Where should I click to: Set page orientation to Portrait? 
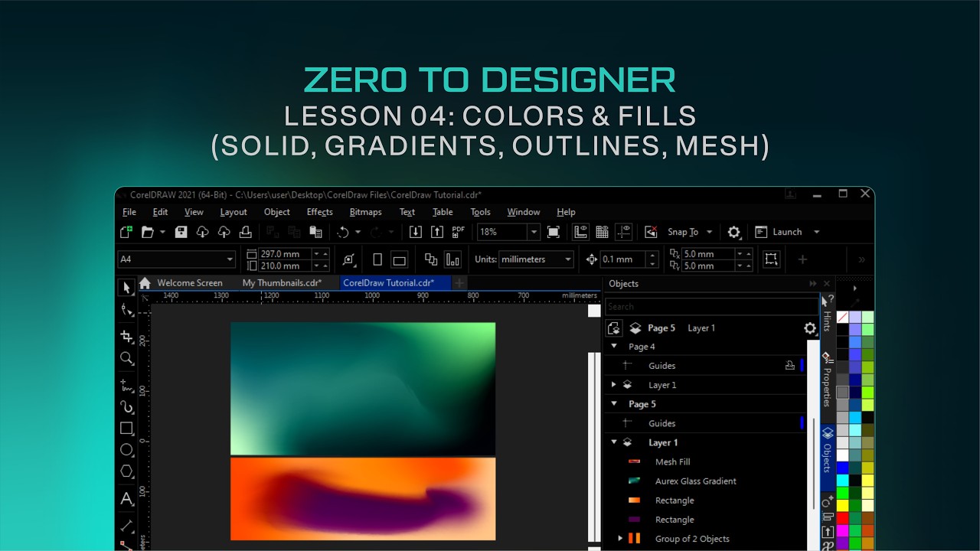coord(377,259)
